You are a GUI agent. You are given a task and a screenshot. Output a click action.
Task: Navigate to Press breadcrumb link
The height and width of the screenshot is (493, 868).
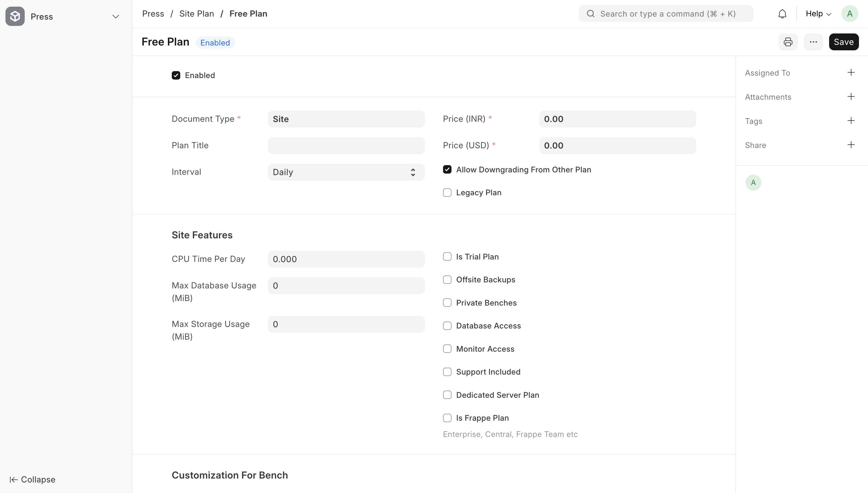pos(153,14)
